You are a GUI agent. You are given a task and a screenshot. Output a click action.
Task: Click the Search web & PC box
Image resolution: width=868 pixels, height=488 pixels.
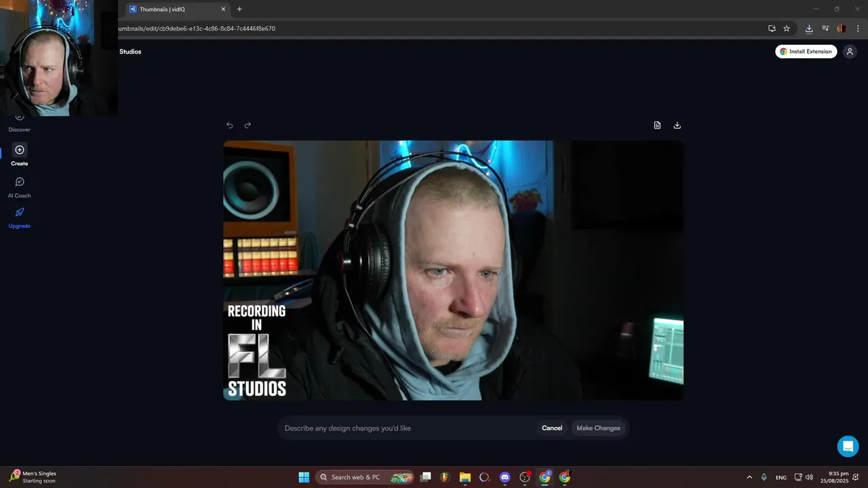click(366, 477)
